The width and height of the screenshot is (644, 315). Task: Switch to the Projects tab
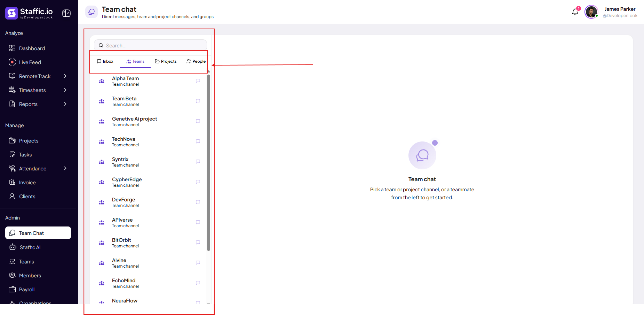166,61
